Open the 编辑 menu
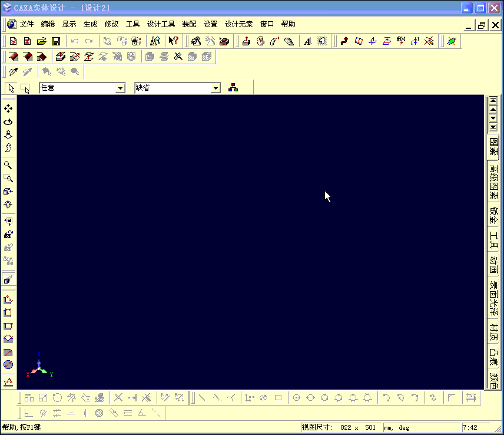This screenshot has height=435, width=504. pos(48,24)
